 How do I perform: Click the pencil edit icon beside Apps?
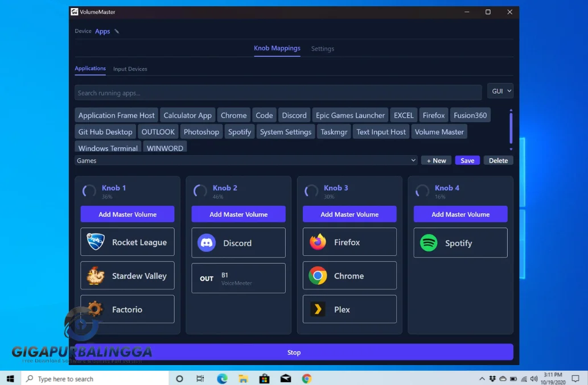pos(117,31)
